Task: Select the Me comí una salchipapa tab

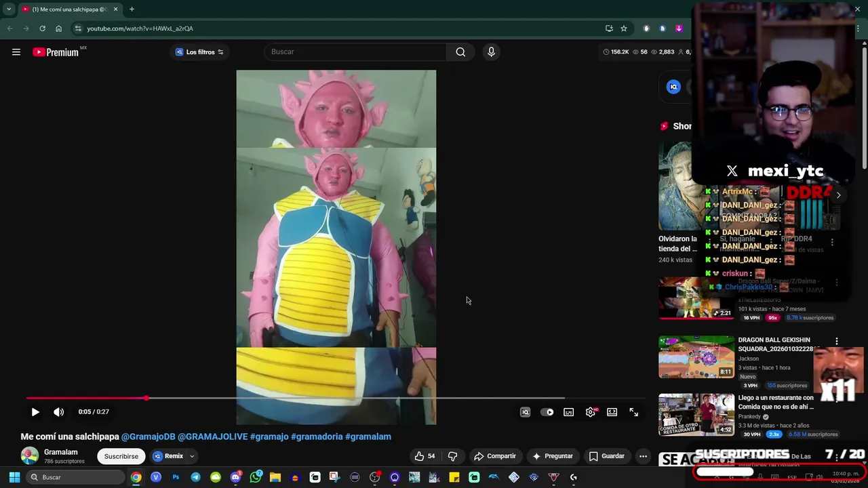Action: [x=70, y=9]
